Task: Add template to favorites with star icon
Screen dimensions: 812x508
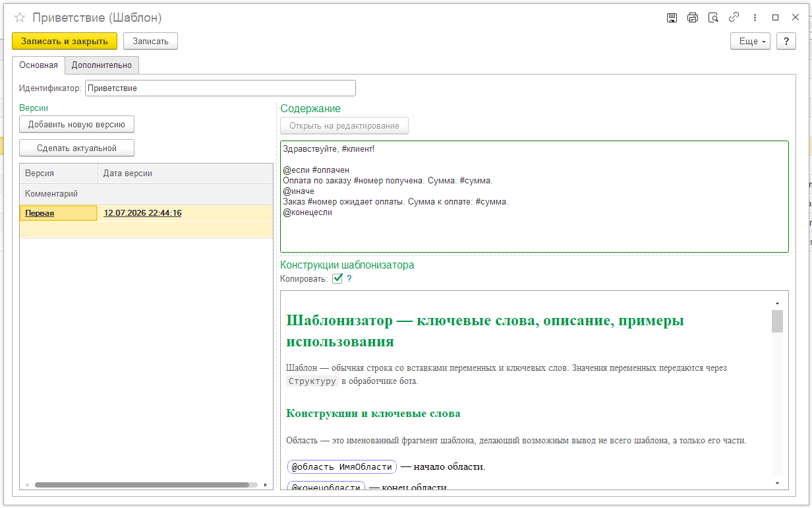Action: pyautogui.click(x=20, y=18)
